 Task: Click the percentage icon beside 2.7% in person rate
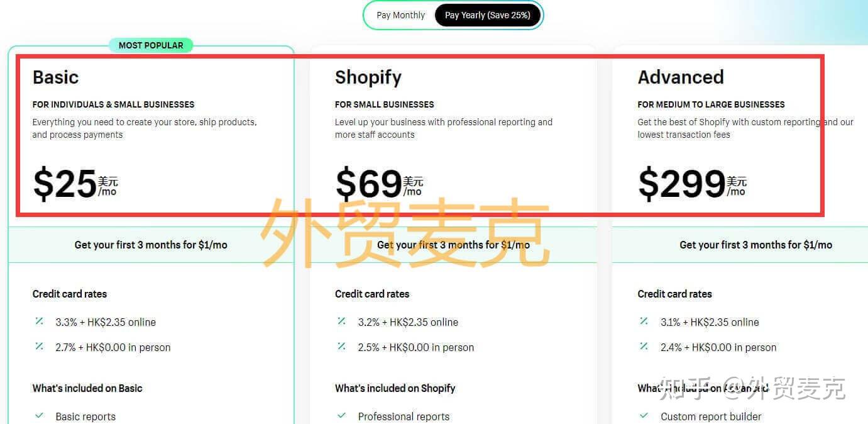[39, 347]
